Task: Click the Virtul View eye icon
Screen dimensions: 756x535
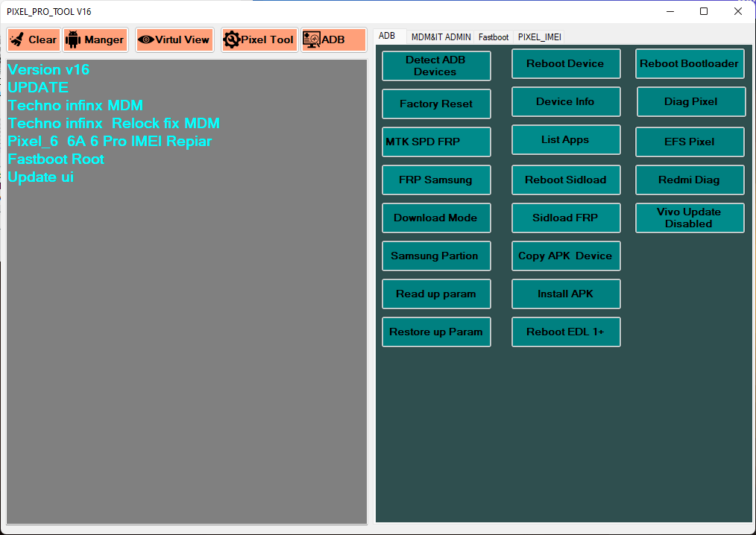Action: 174,40
